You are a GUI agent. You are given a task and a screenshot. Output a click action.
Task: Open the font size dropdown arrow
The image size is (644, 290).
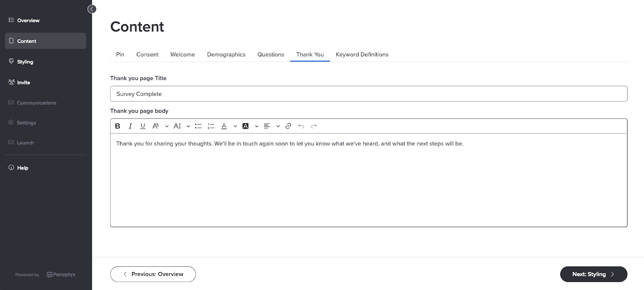point(188,126)
